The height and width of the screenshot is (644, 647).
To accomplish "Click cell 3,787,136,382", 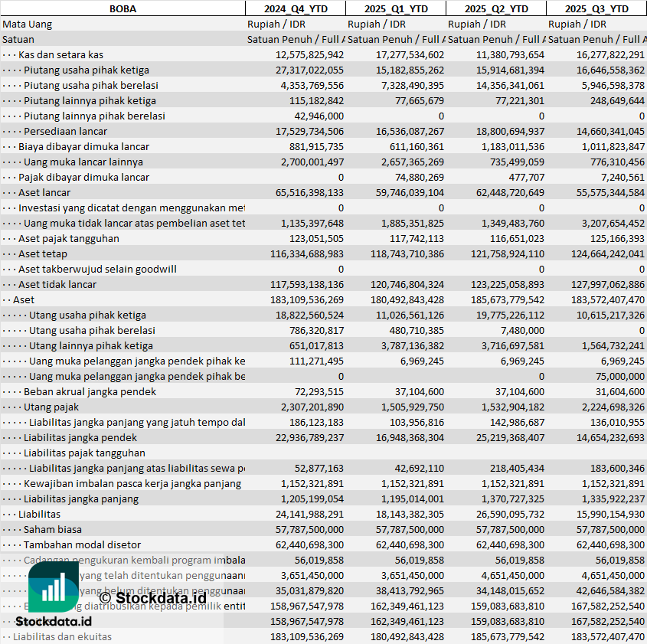I will pyautogui.click(x=413, y=345).
